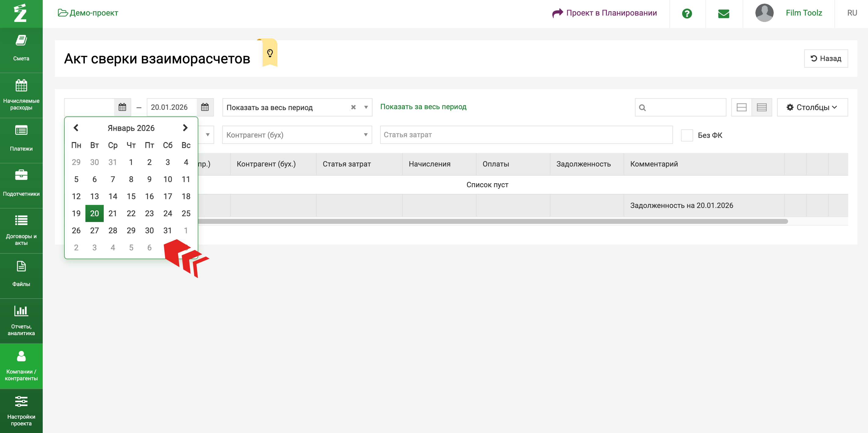The image size is (868, 433).
Task: Open the Платежи sidebar section
Action: point(21,139)
